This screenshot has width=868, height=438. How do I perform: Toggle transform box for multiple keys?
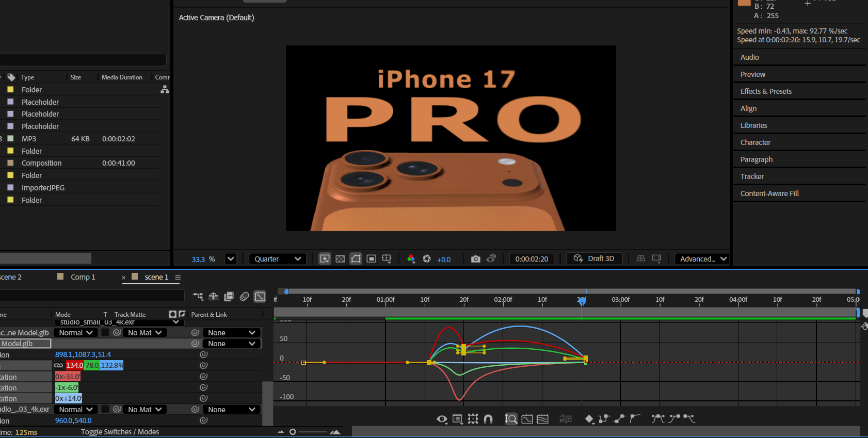[x=473, y=419]
